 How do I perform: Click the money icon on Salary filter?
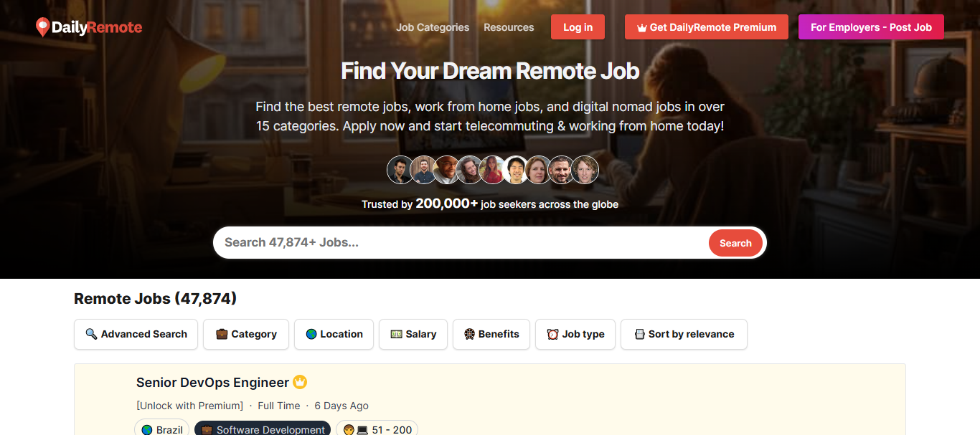click(396, 334)
